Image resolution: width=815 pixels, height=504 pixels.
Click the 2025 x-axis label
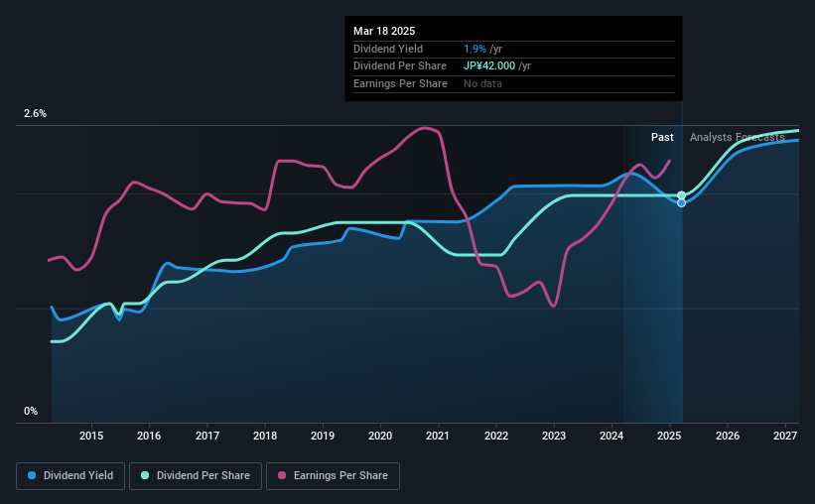point(669,436)
